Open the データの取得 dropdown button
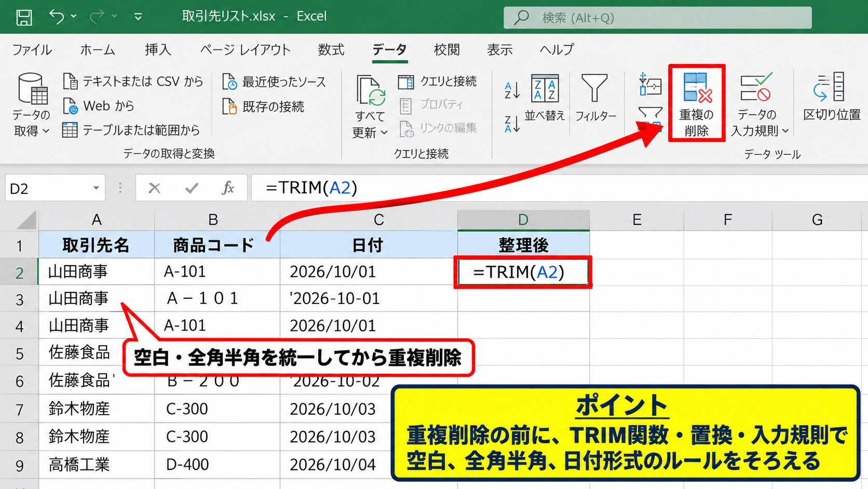The image size is (868, 489). point(31,105)
